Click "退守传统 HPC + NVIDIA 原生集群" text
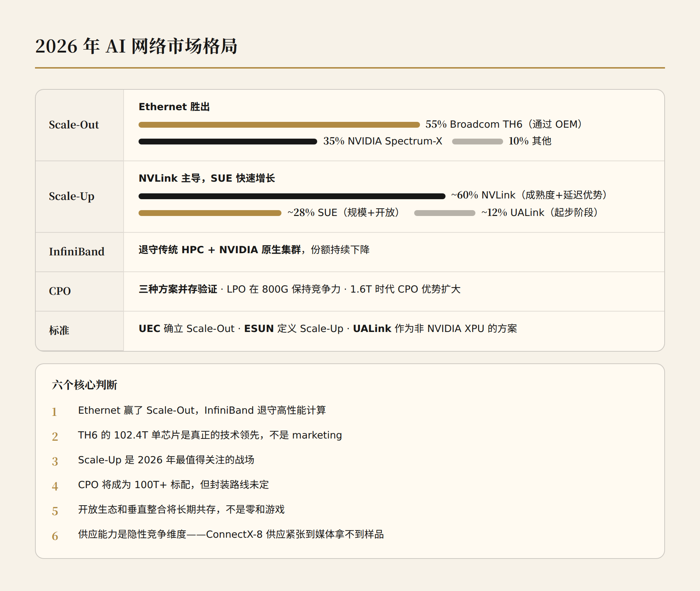 [x=220, y=250]
